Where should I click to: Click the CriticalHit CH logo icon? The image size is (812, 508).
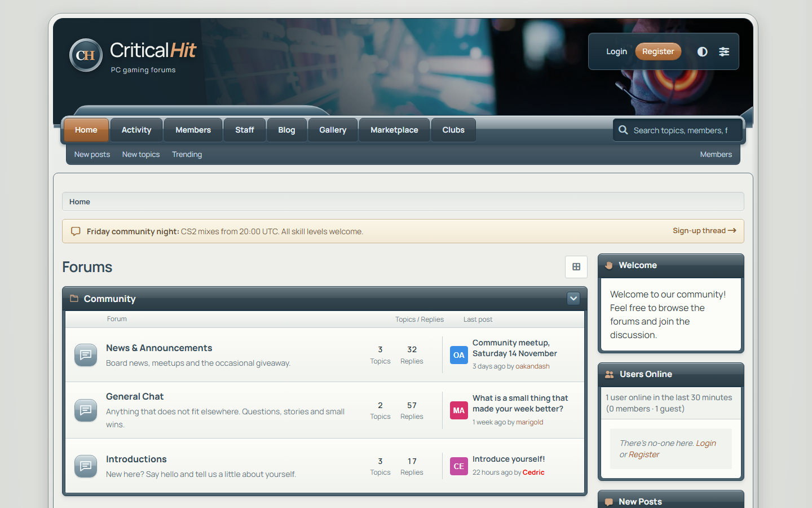click(x=86, y=55)
